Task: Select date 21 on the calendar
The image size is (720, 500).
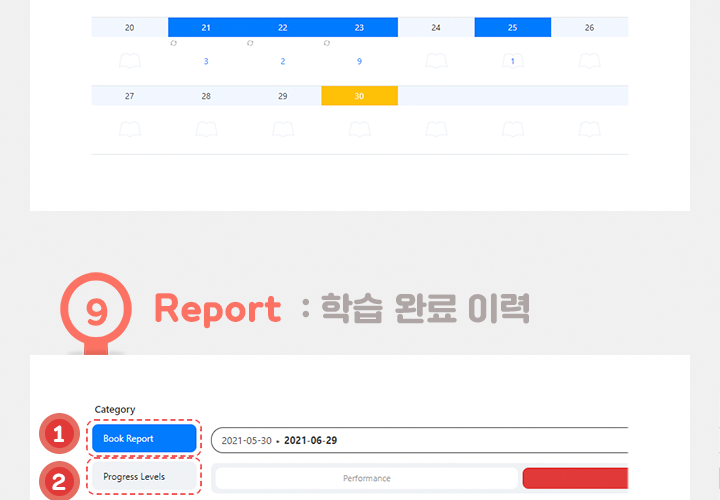Action: coord(206,27)
